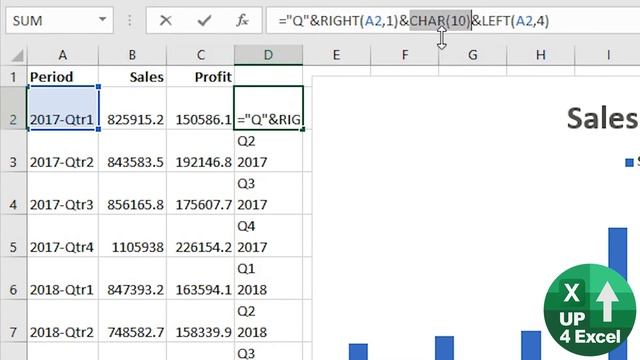
Task: Select cell containing 2017-Qtr4
Action: coord(63,236)
